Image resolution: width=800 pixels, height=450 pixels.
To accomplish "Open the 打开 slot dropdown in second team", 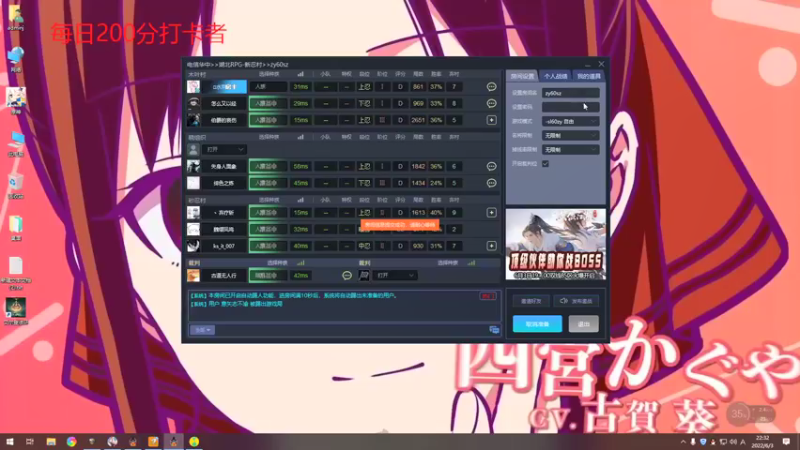I will (224, 149).
